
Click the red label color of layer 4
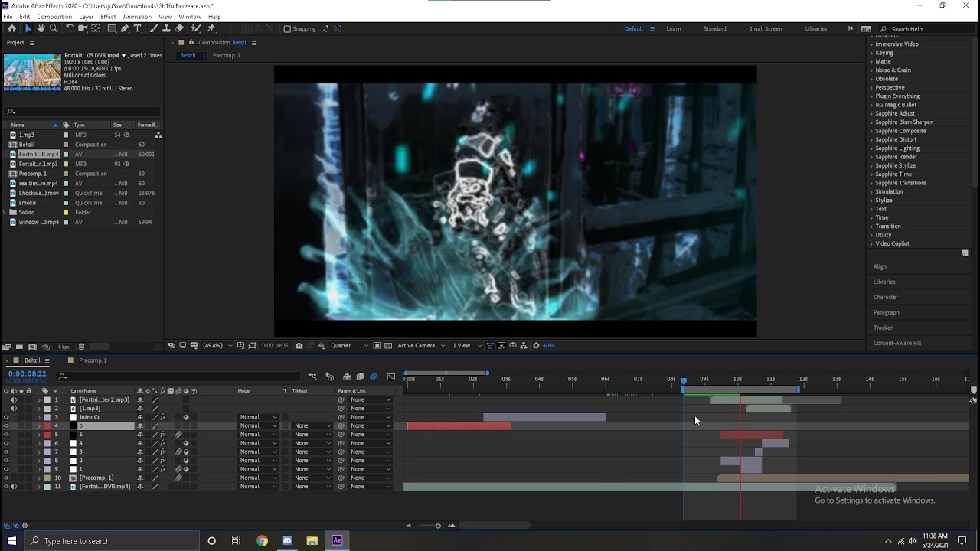(x=47, y=425)
